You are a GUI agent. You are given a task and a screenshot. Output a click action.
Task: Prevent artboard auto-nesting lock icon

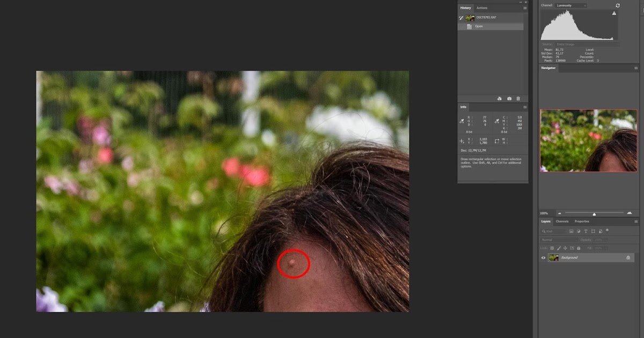point(572,248)
